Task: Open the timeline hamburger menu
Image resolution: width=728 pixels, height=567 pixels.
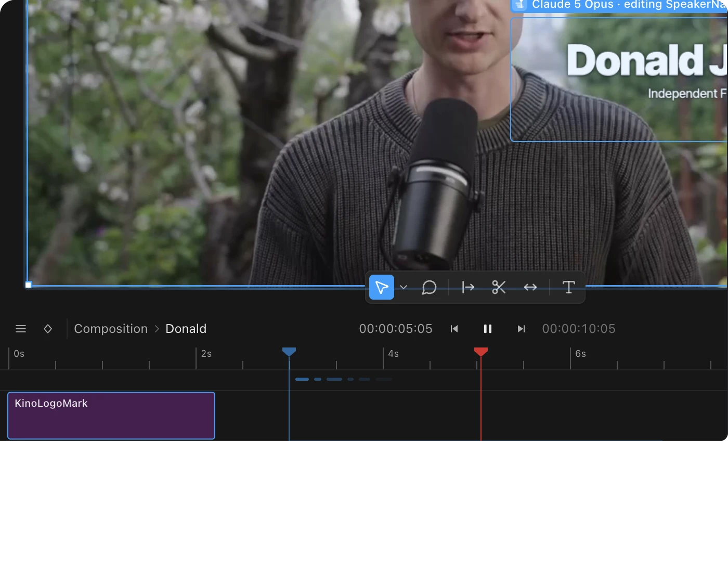Action: pos(21,329)
